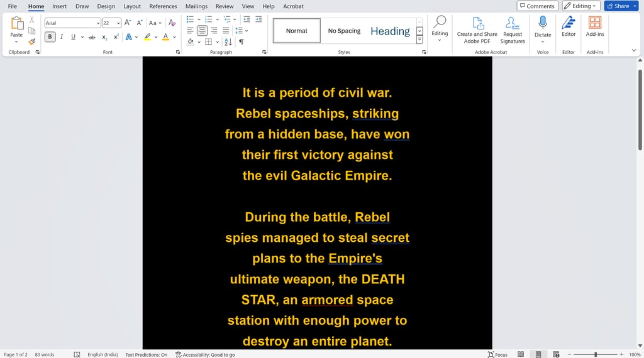644x358 pixels.
Task: Open the Editor proofing tool
Action: point(569,26)
